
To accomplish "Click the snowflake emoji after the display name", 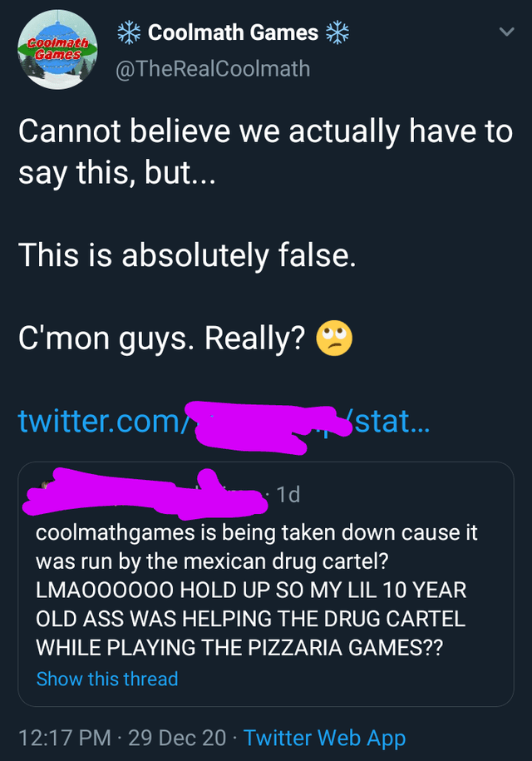I will point(336,32).
